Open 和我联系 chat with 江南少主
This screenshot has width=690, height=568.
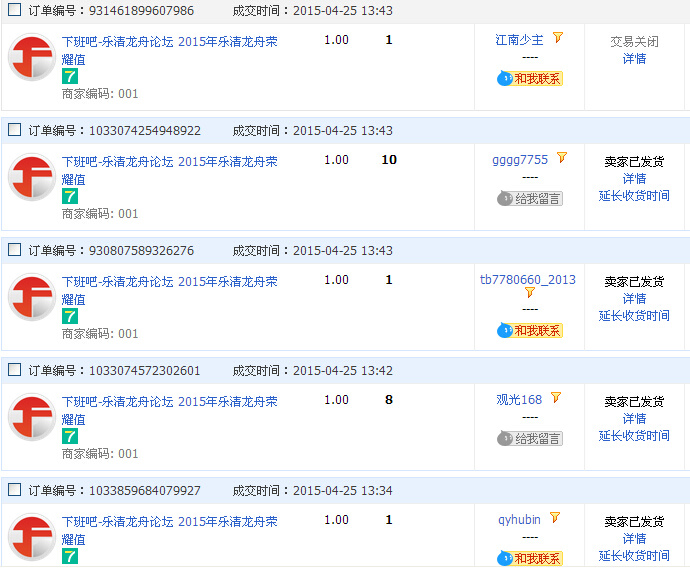(530, 79)
